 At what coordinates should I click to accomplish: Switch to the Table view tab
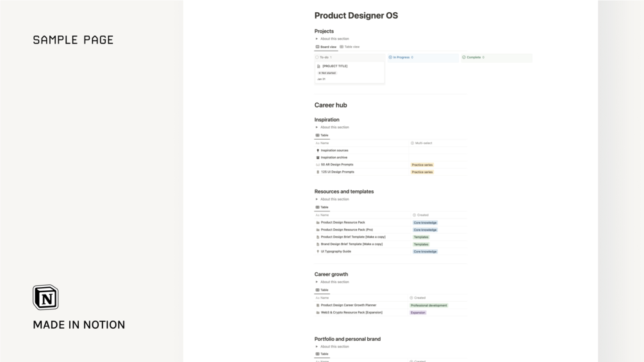[x=350, y=47]
